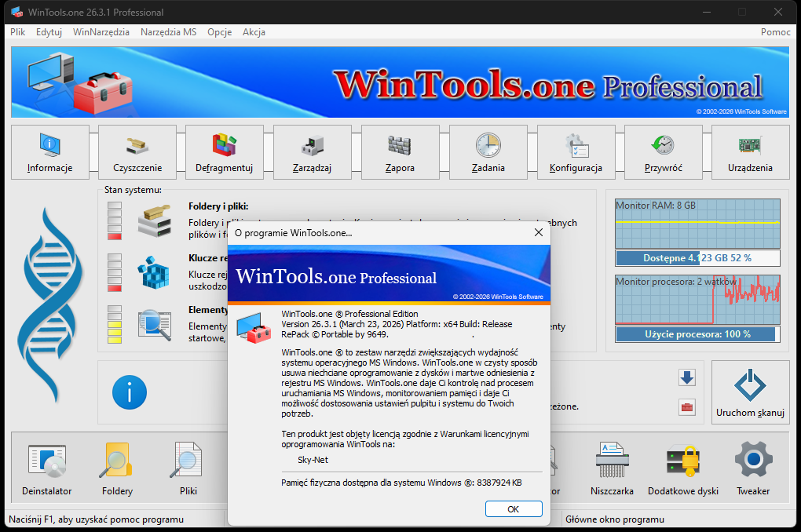This screenshot has width=801, height=532.
Task: Click the 'Stan systemu:' label
Action: tap(133, 190)
